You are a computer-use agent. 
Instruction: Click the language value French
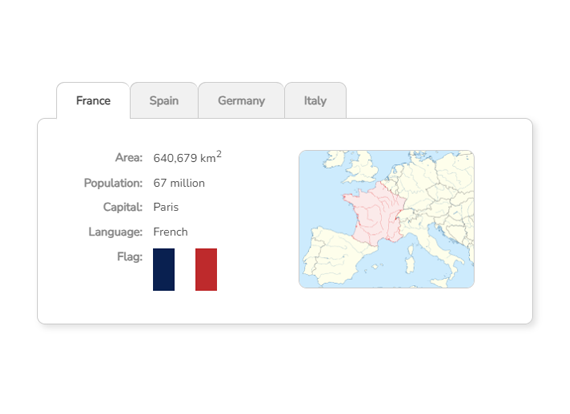170,232
